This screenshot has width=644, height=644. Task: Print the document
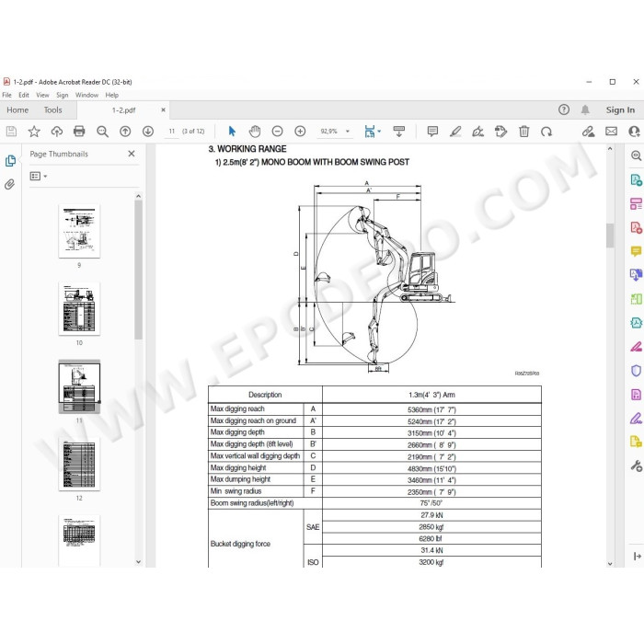(x=79, y=132)
